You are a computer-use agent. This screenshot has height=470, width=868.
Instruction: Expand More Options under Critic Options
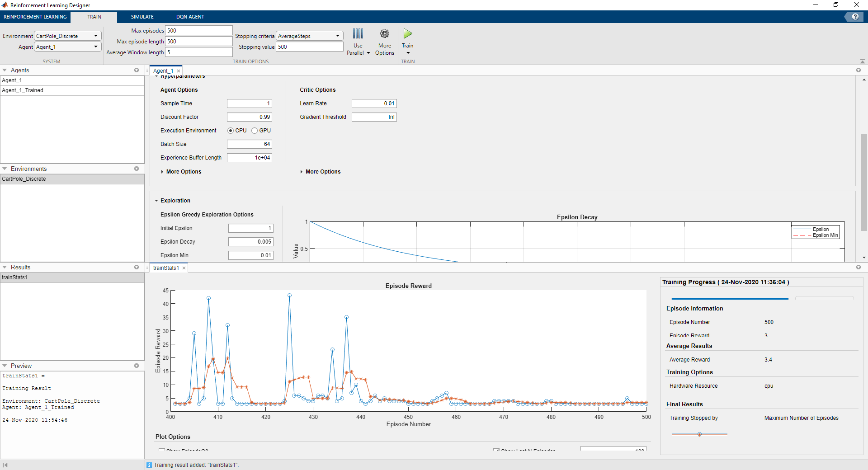(322, 172)
